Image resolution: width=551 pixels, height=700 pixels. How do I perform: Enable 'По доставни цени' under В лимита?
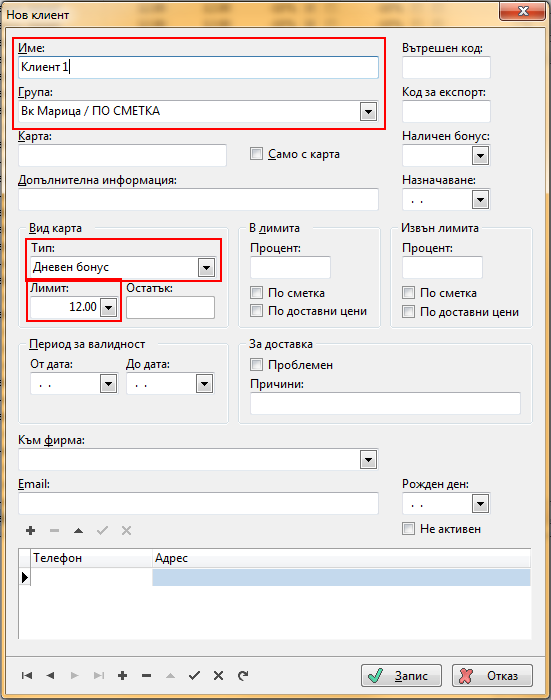[256, 311]
